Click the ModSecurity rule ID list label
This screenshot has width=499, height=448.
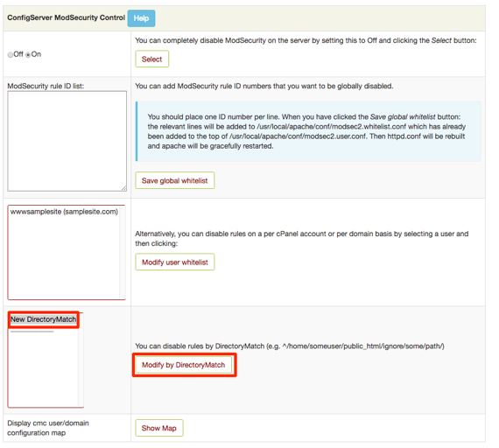tap(46, 86)
